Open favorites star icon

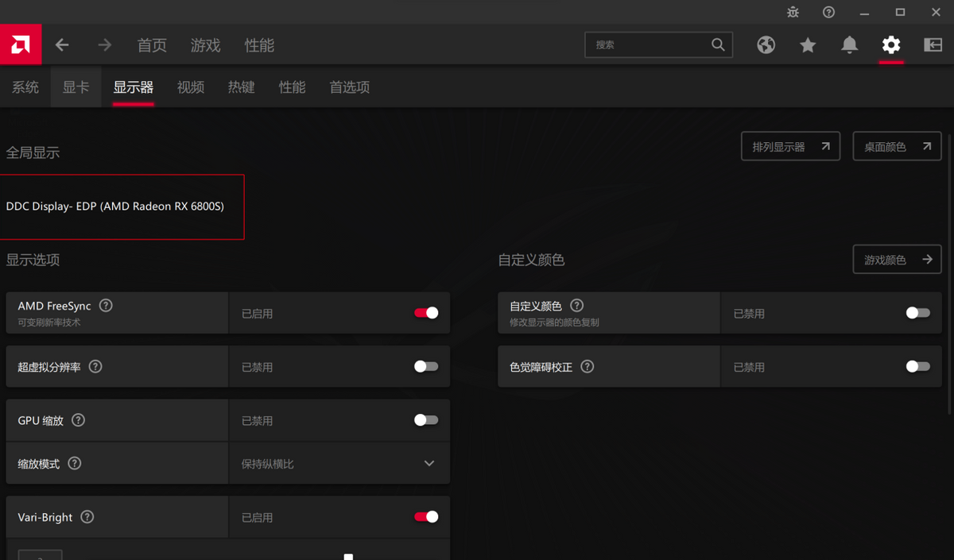pyautogui.click(x=808, y=45)
